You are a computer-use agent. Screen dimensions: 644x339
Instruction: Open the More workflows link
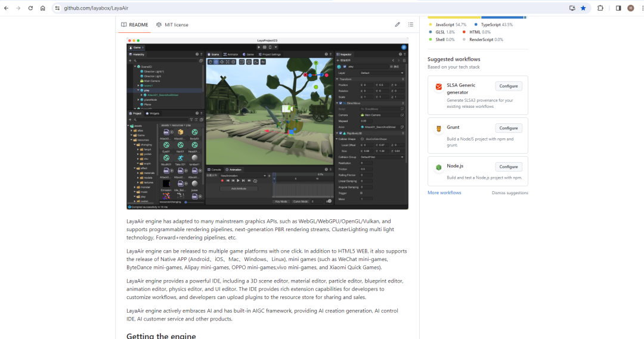click(x=444, y=192)
